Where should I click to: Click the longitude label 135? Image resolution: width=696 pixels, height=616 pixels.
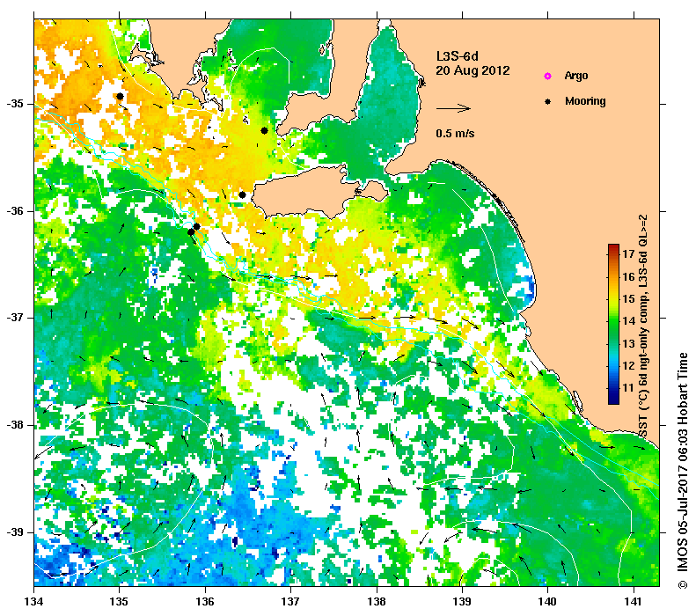(120, 602)
